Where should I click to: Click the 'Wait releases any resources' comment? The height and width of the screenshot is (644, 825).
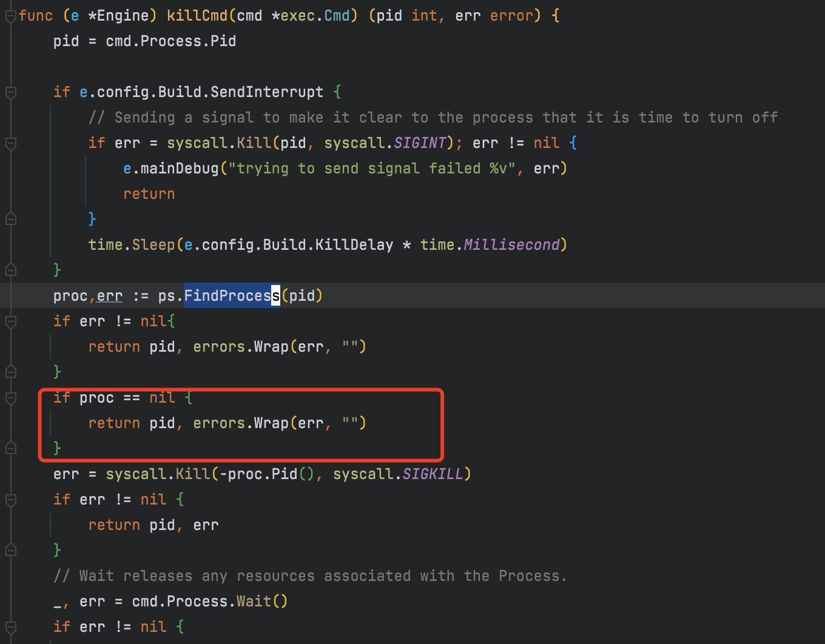click(x=311, y=576)
